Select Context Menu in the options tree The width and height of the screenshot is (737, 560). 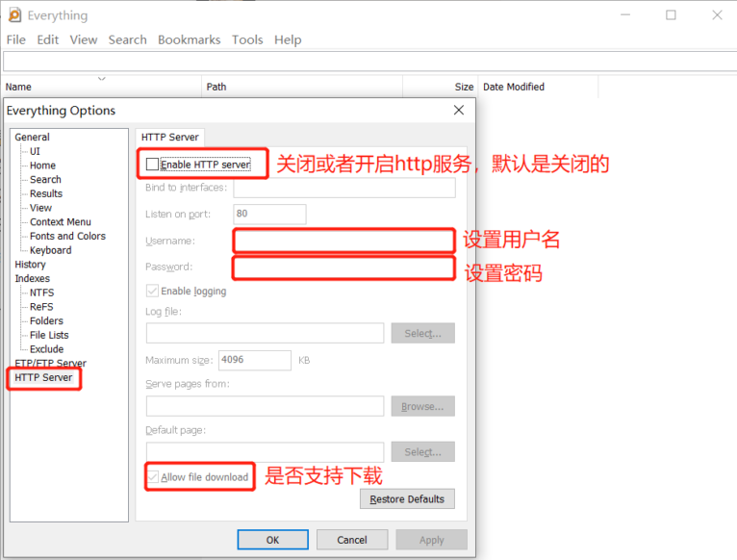pyautogui.click(x=61, y=221)
